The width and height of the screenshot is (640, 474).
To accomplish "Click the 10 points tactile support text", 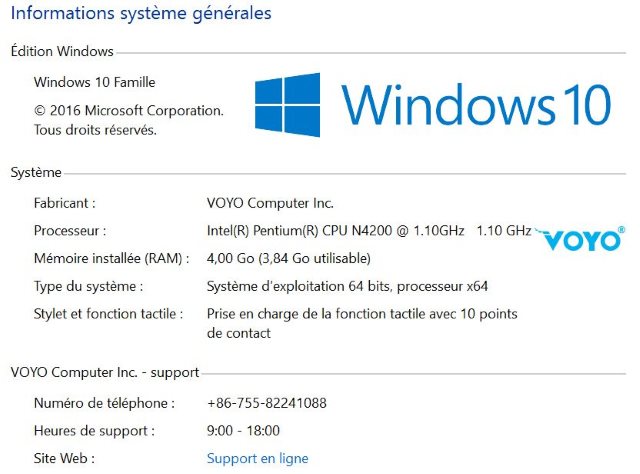I will click(x=362, y=323).
